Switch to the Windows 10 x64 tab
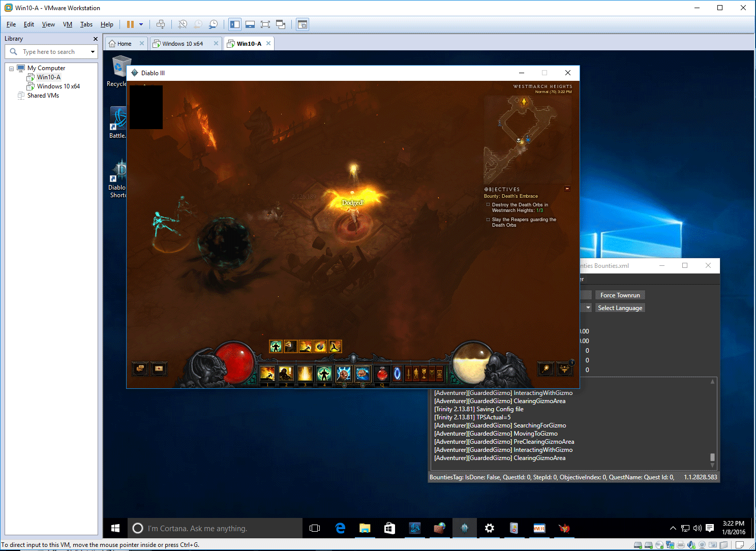Image resolution: width=756 pixels, height=551 pixels. (183, 44)
